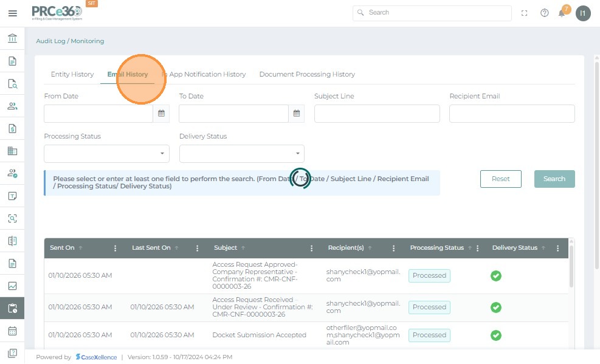Switch to Entity History tab
Viewport: 600px width, 364px height.
[72, 74]
